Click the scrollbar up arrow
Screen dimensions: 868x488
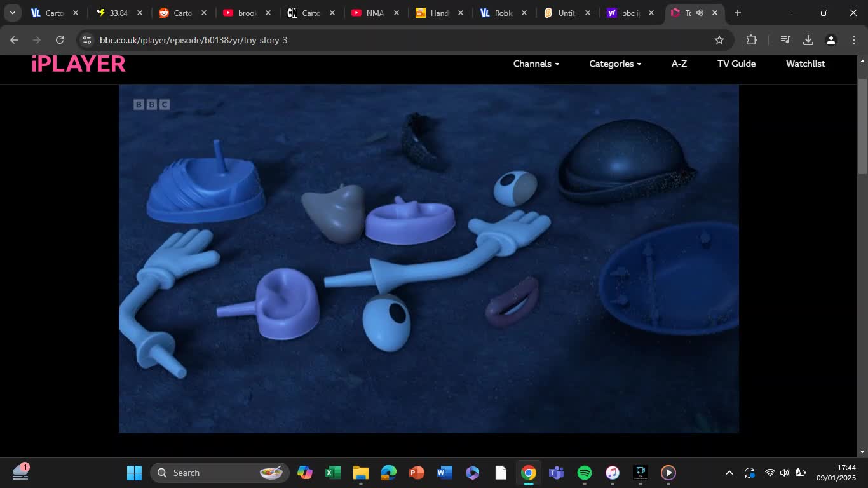[862, 61]
